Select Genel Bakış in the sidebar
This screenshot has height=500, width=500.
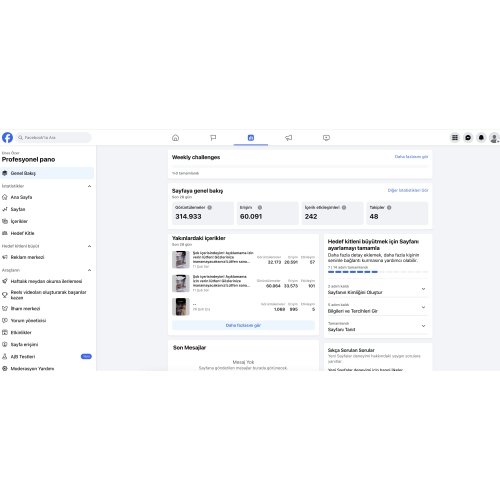47,173
